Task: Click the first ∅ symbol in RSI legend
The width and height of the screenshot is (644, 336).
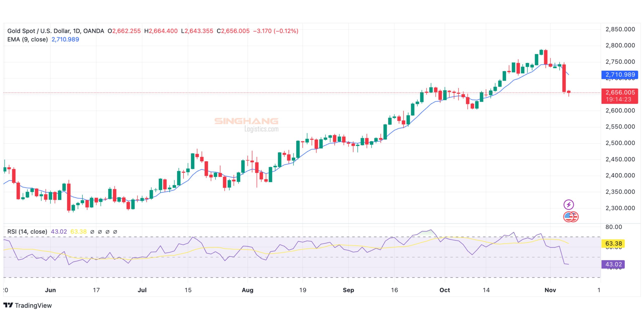Action: click(x=92, y=232)
